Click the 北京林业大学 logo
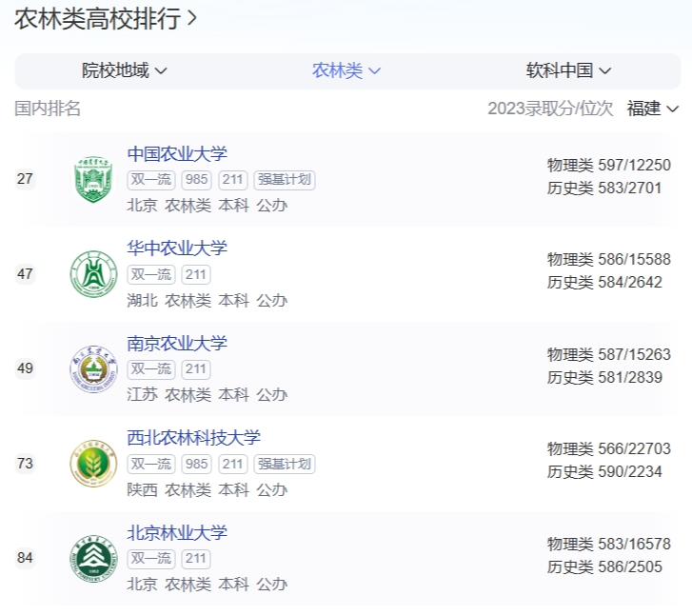Image resolution: width=692 pixels, height=616 pixels. coord(93,558)
